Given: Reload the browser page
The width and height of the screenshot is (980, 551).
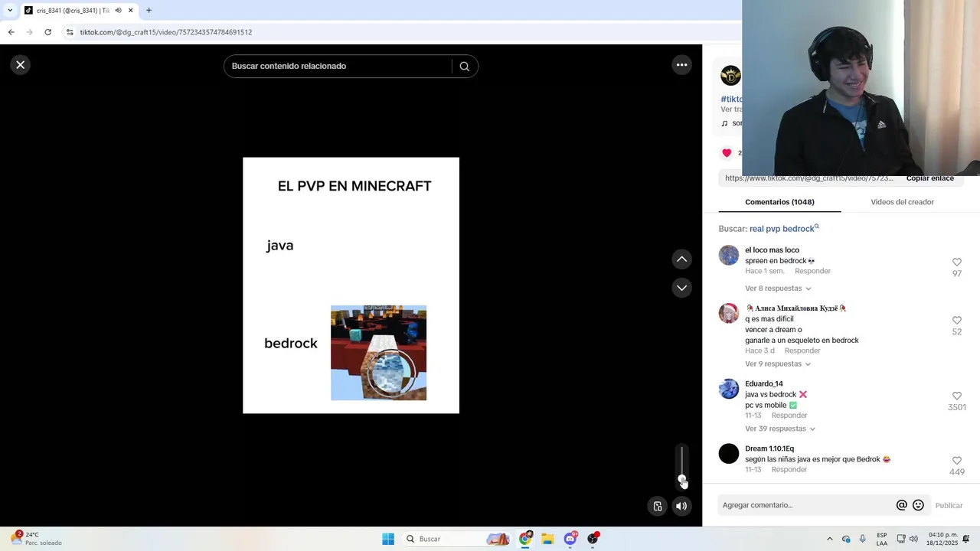Looking at the screenshot, I should tap(47, 32).
